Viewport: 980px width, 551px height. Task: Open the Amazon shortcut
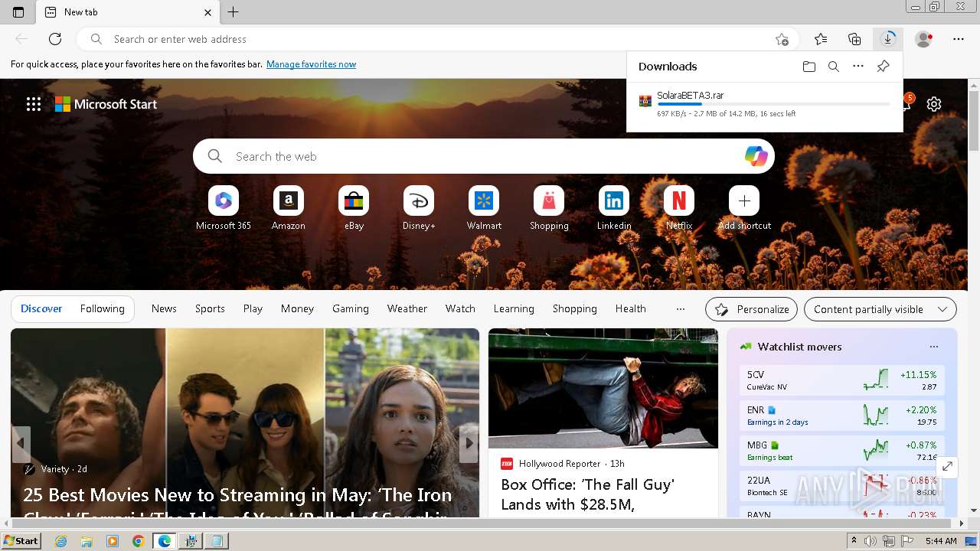(289, 208)
